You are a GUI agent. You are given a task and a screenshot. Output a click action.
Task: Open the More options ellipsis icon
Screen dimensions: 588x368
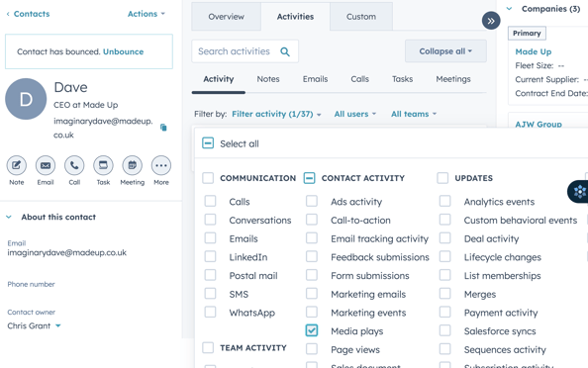(161, 165)
